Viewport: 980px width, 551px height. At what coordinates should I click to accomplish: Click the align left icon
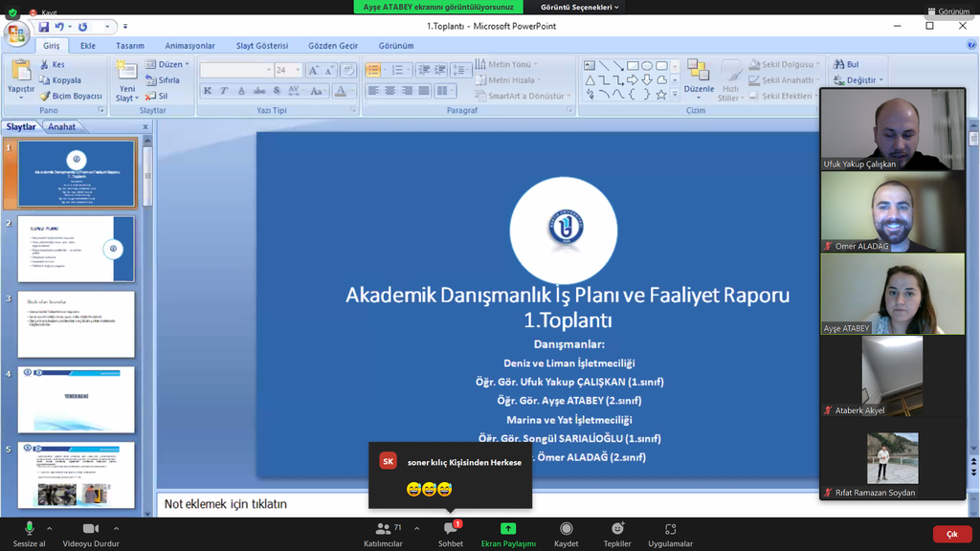[x=373, y=91]
